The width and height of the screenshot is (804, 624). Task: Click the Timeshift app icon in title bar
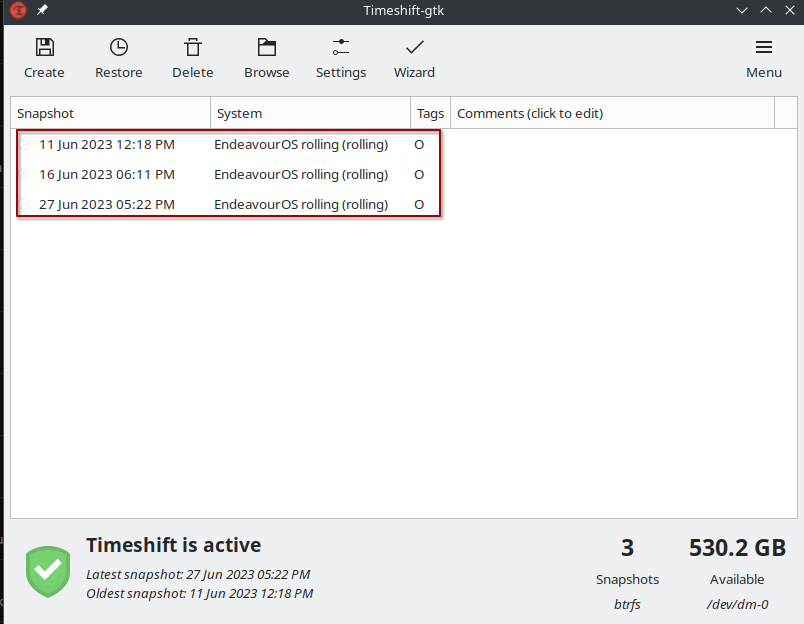(18, 10)
